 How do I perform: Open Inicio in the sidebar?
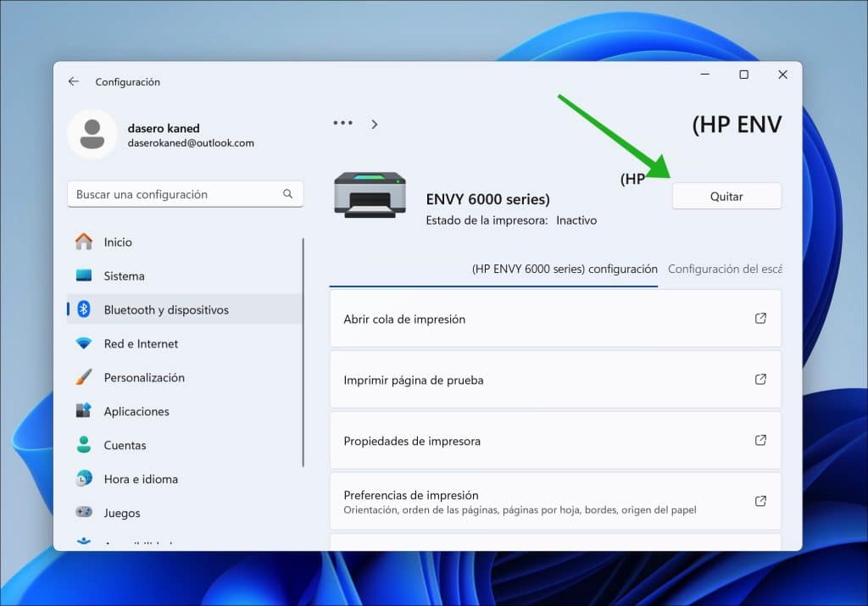point(185,242)
